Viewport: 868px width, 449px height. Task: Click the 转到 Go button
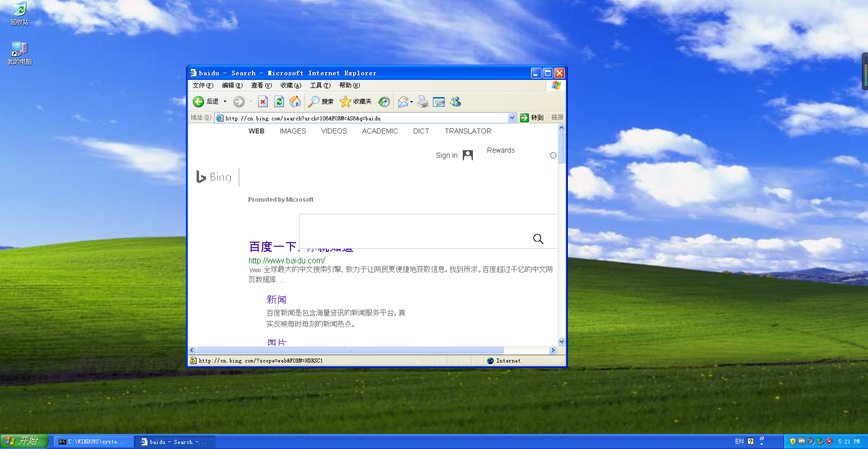click(x=532, y=117)
